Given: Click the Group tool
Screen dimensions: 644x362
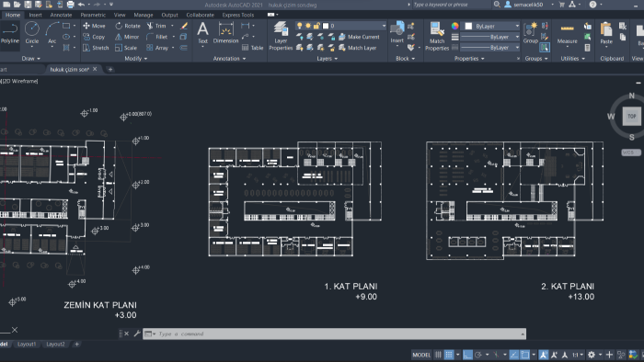Looking at the screenshot, I should 530,33.
